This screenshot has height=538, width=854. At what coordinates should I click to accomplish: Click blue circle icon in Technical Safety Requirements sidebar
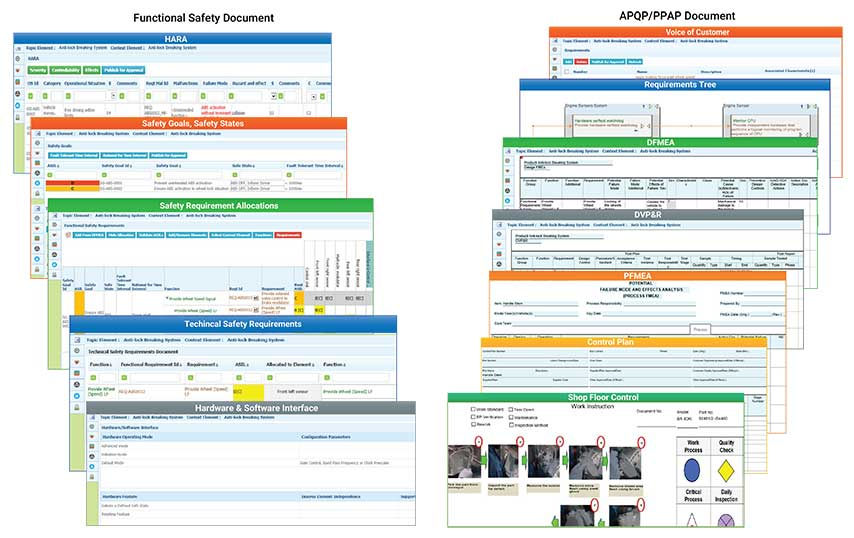[x=77, y=396]
